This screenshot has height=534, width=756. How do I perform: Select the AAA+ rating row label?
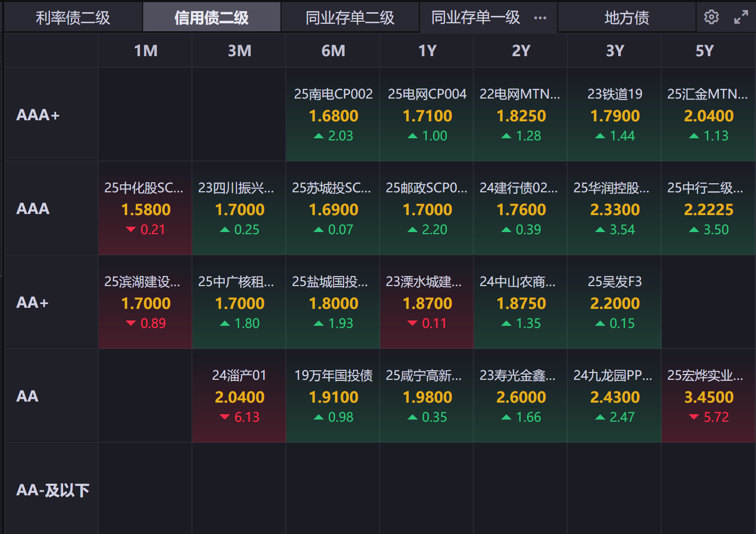pos(38,115)
